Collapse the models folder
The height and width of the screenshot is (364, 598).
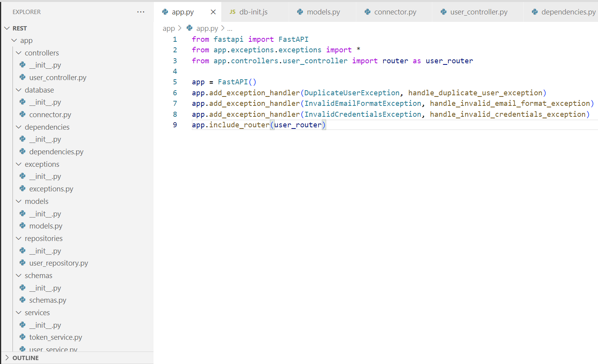(x=18, y=201)
